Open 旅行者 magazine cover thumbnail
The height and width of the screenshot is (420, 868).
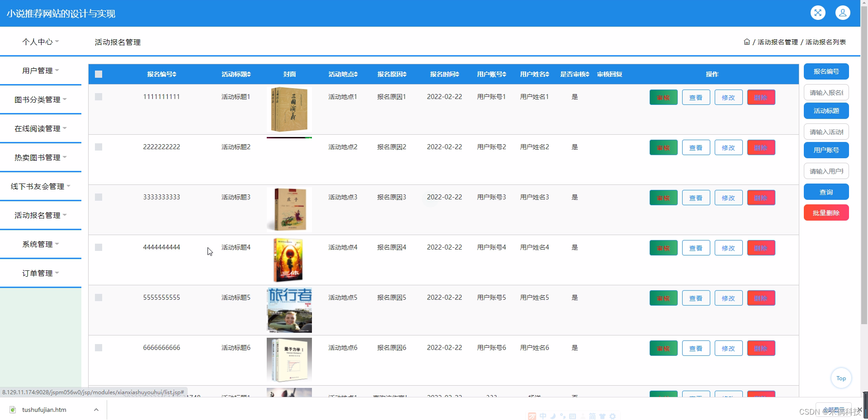coord(289,310)
